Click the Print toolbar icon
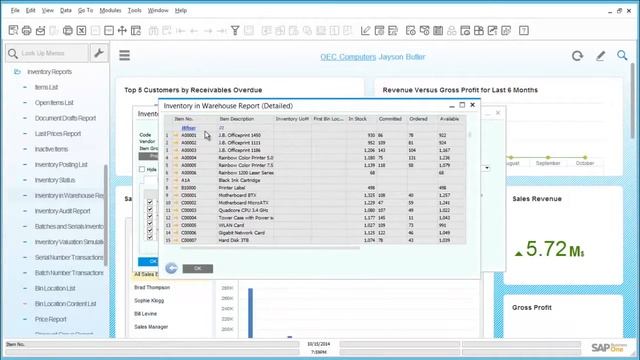 27,30
